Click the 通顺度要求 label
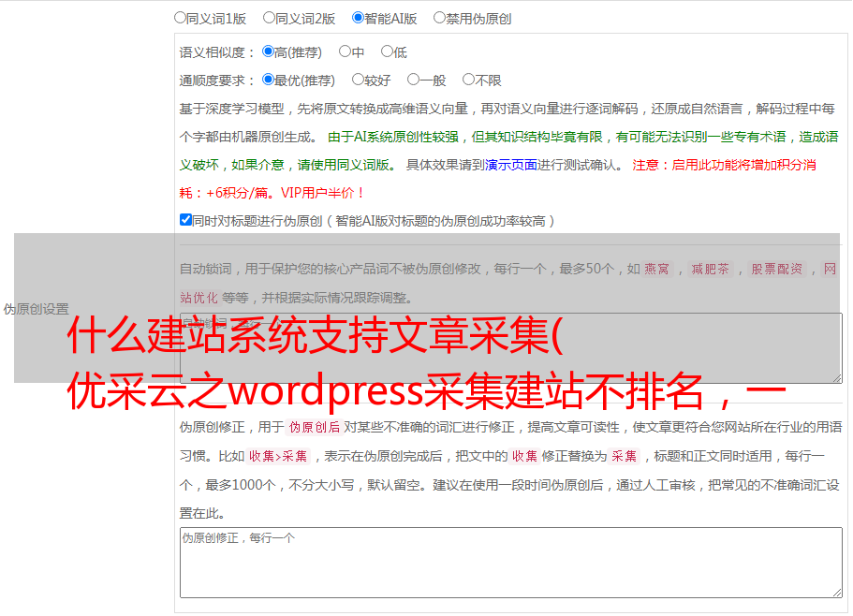The image size is (853, 616). point(217,81)
